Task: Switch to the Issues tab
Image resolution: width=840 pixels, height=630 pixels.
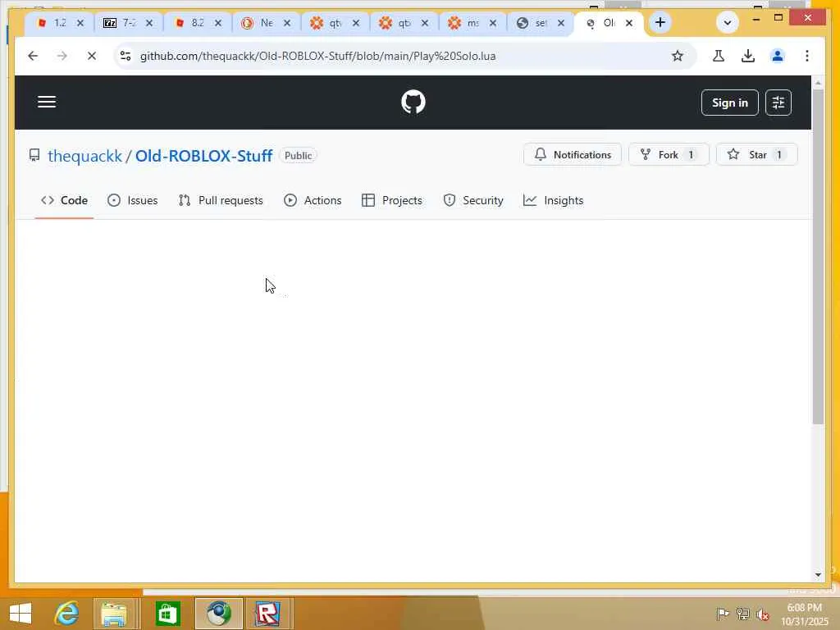Action: pyautogui.click(x=132, y=200)
